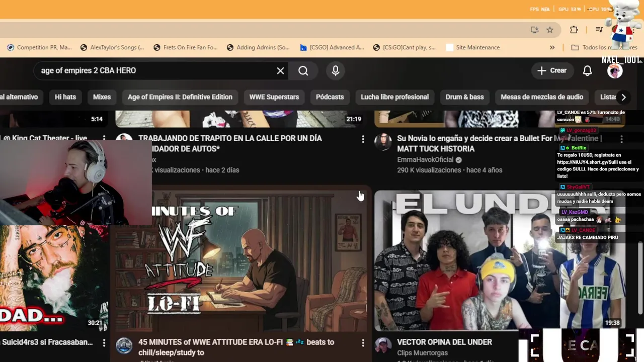Start voice search with the microphone icon
The width and height of the screenshot is (644, 362).
tap(336, 71)
